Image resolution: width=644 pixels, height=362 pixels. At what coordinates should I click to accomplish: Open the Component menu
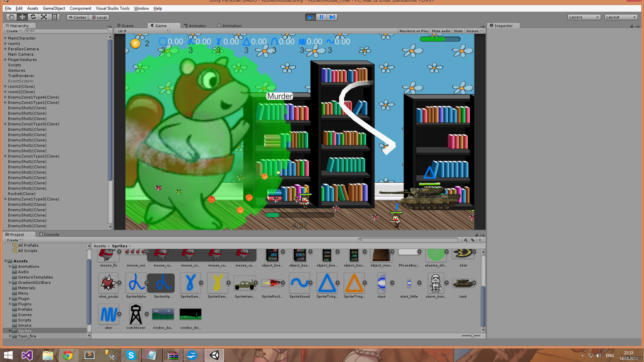(x=80, y=8)
